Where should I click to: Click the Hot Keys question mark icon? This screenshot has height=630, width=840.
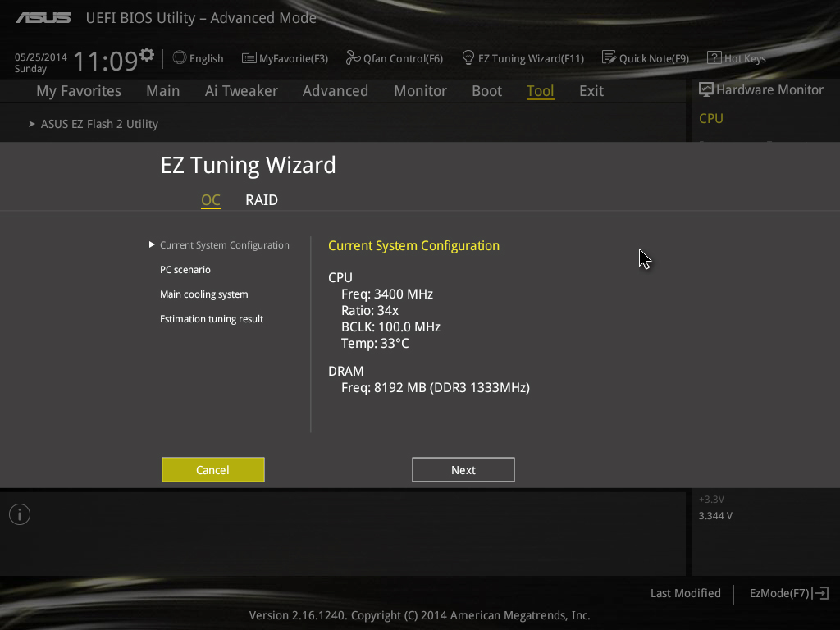(x=714, y=58)
